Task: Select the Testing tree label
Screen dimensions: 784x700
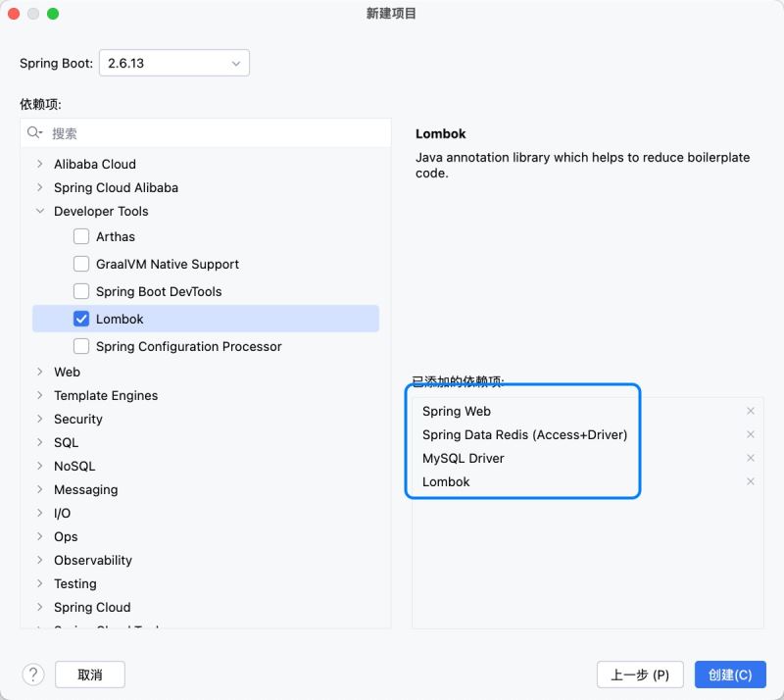Action: [x=75, y=583]
